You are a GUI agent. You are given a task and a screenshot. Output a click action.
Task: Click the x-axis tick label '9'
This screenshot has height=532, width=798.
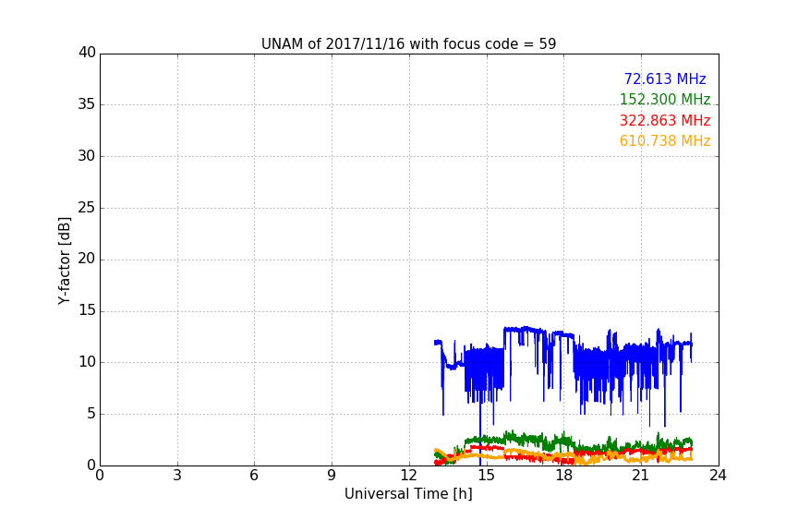[332, 476]
